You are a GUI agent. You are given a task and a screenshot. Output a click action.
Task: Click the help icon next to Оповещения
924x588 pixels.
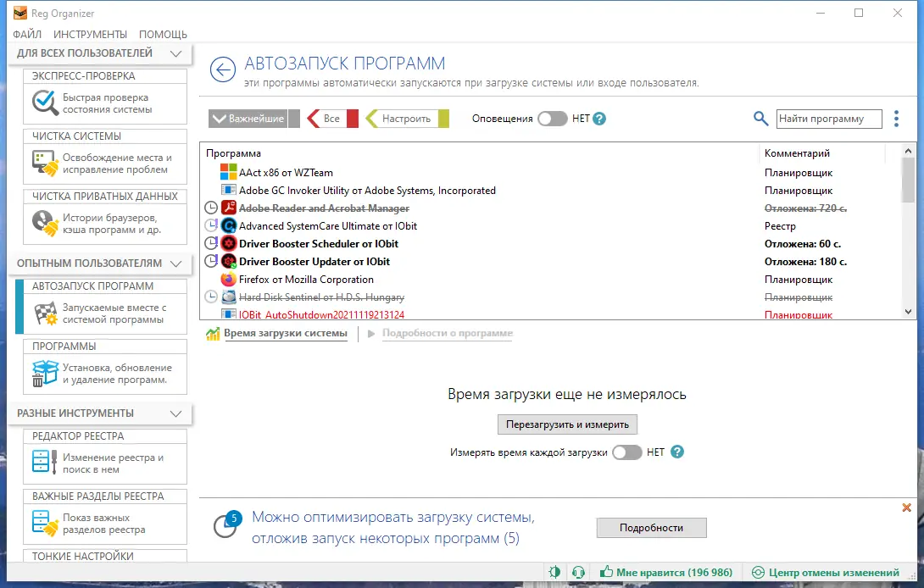pyautogui.click(x=599, y=119)
